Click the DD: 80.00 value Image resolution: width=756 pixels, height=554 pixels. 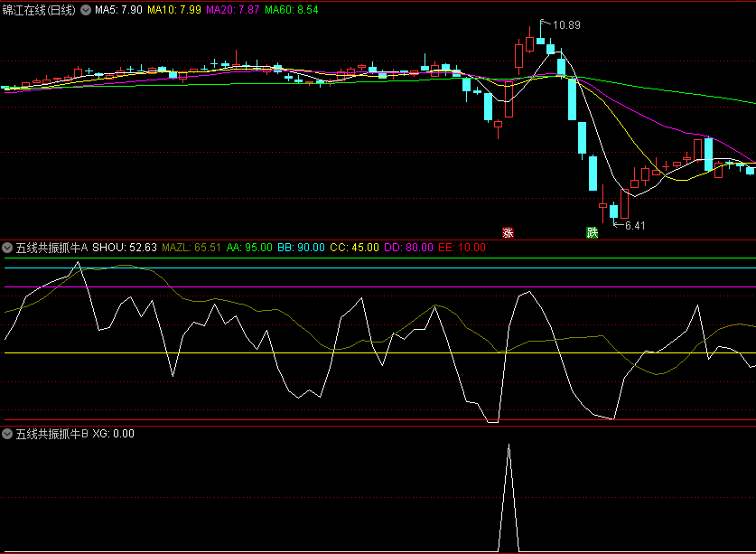[x=408, y=248]
